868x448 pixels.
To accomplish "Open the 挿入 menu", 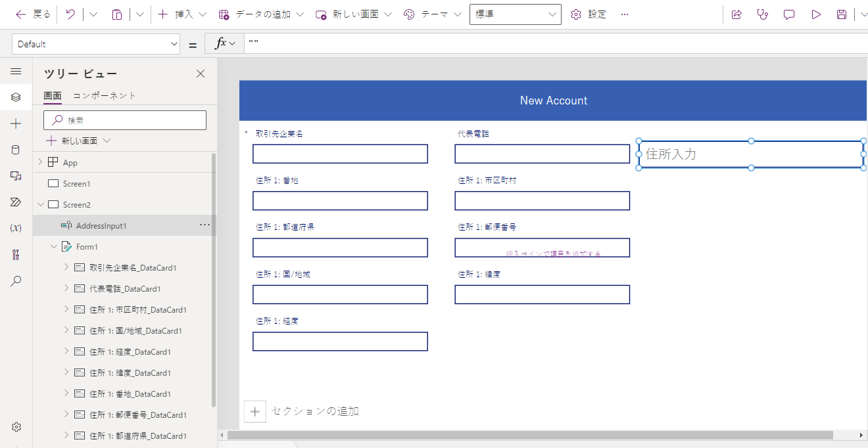I will pos(183,14).
